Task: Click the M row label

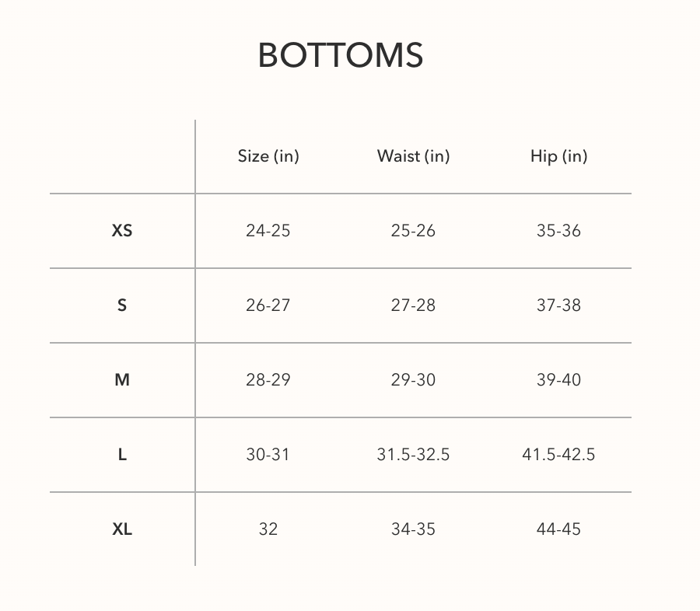Action: coord(122,380)
